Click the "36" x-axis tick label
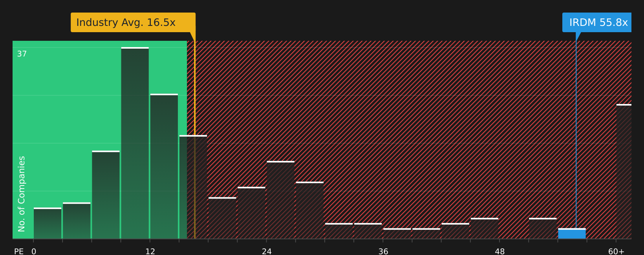 383,251
